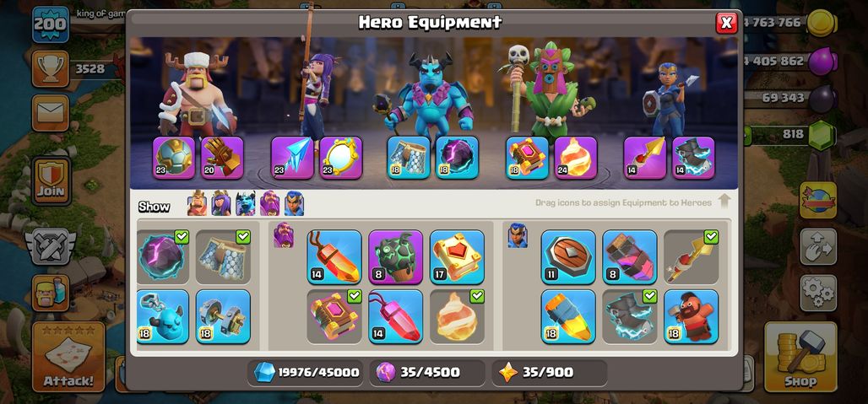
Task: Toggle Royal Champion filter in Show row
Action: pos(294,202)
